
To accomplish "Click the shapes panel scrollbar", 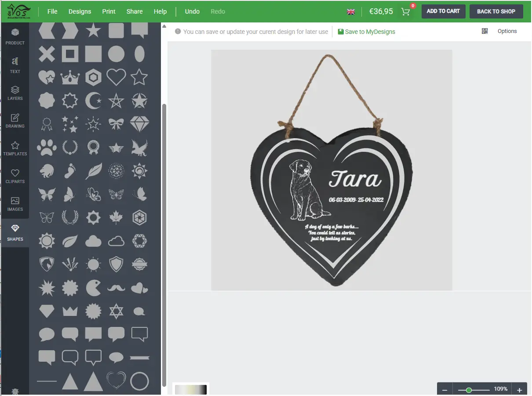I will (x=164, y=244).
